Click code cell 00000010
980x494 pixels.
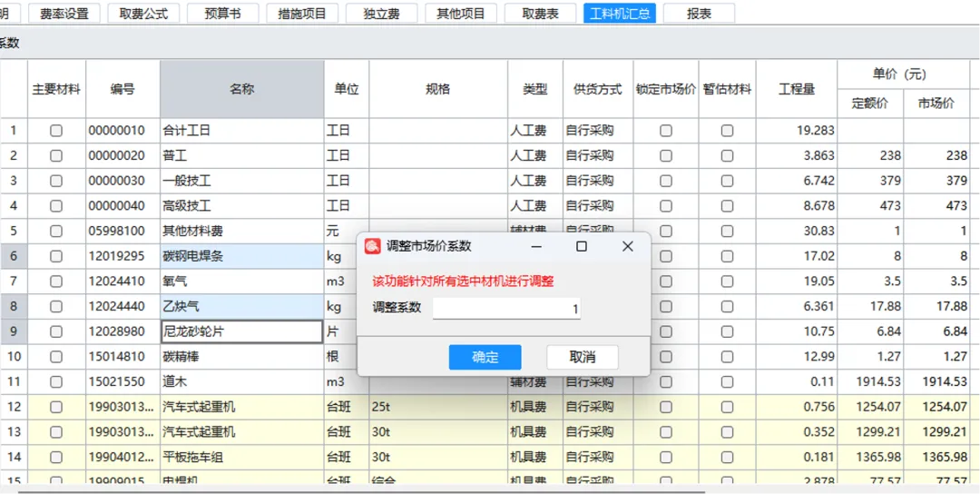point(123,131)
